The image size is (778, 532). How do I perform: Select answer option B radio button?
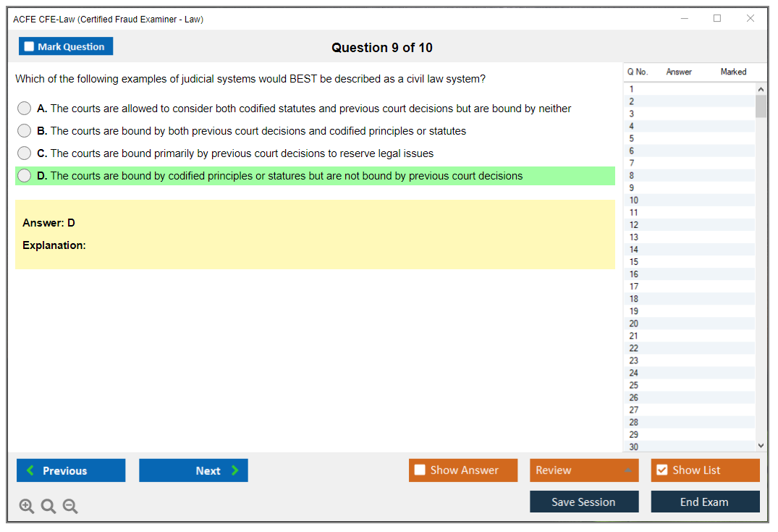pyautogui.click(x=25, y=131)
